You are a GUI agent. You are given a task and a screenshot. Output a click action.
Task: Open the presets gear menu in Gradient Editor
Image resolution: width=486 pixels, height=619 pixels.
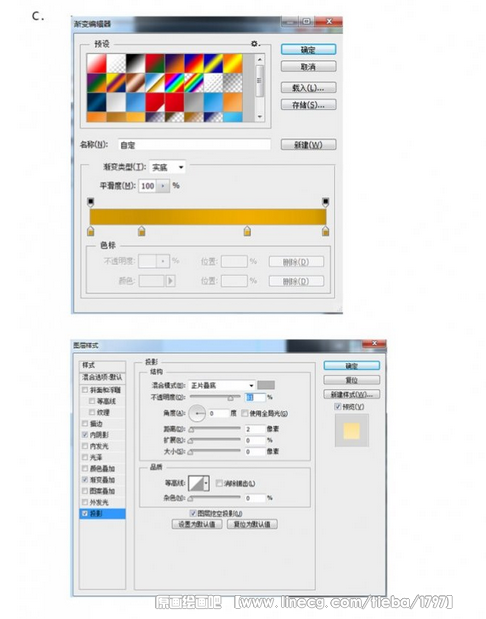coord(254,43)
